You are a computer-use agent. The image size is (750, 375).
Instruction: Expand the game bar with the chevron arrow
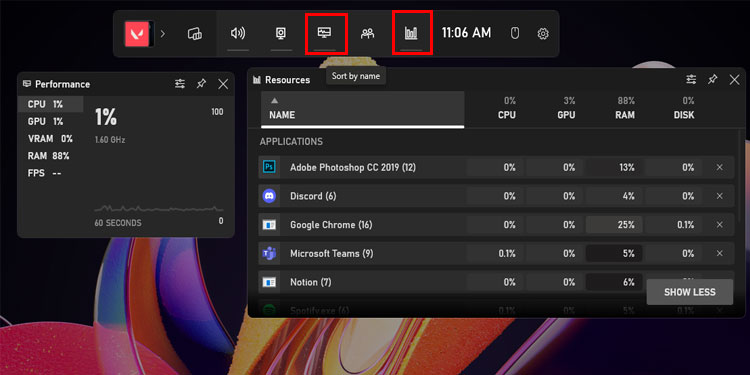coord(163,33)
